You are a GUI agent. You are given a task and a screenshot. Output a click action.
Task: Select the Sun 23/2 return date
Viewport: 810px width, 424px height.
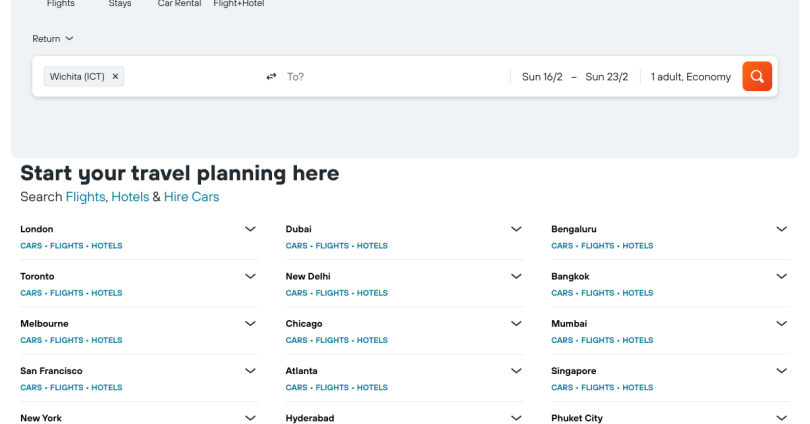(x=606, y=76)
